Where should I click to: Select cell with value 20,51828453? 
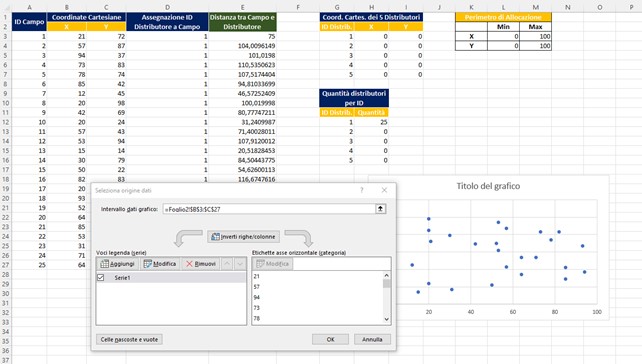click(242, 151)
